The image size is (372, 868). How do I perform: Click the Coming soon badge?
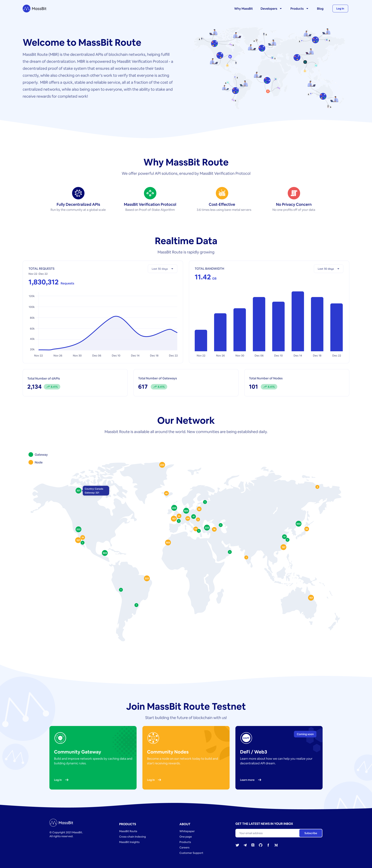pos(305,734)
